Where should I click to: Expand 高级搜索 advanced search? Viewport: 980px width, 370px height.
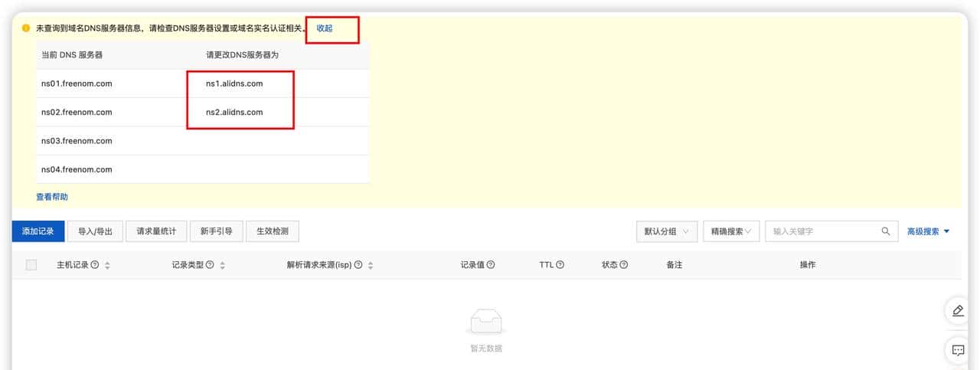pos(928,231)
